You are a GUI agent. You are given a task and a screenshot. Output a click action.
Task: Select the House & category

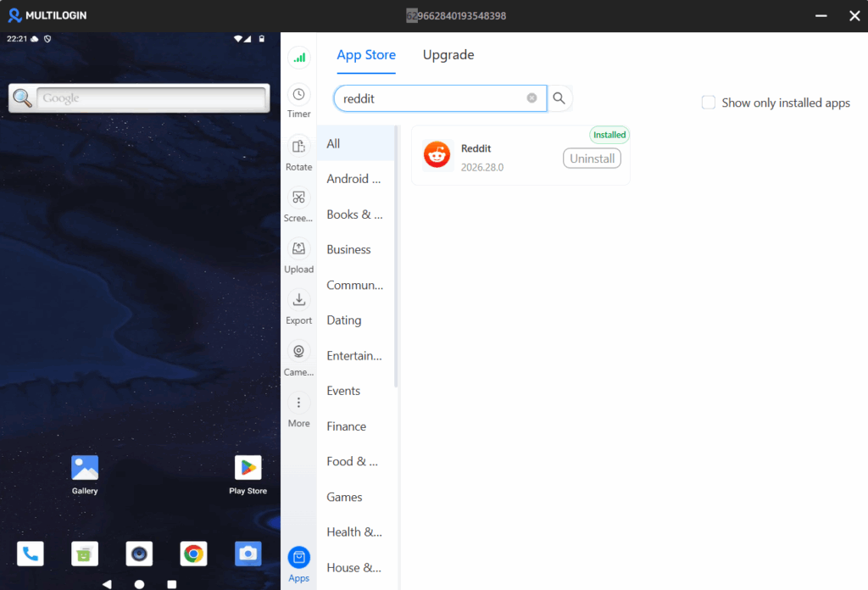[355, 567]
